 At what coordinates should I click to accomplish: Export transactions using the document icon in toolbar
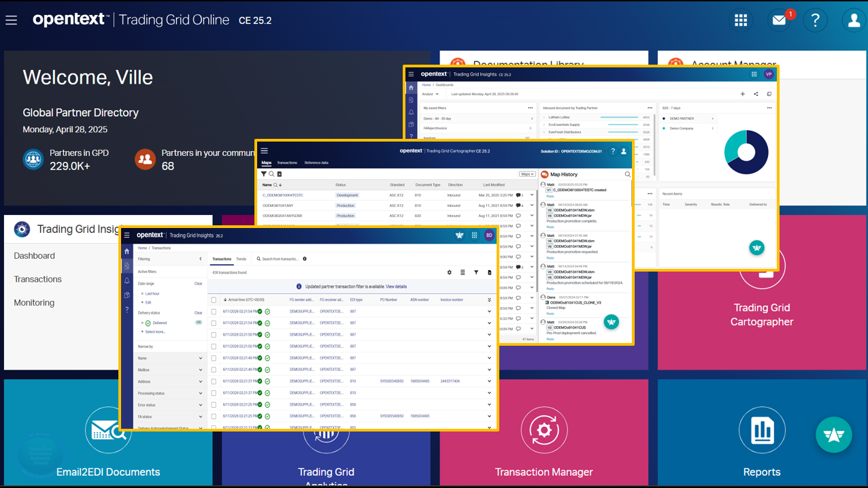coord(489,273)
